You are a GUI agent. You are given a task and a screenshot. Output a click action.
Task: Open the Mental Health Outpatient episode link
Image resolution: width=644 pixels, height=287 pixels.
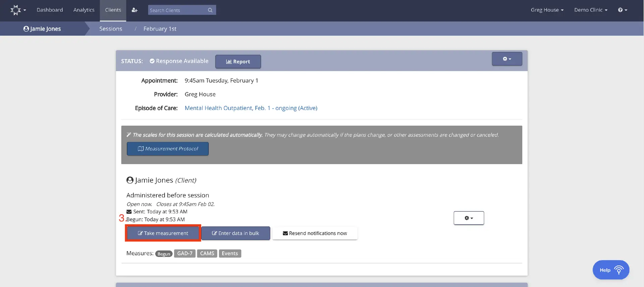pyautogui.click(x=251, y=108)
